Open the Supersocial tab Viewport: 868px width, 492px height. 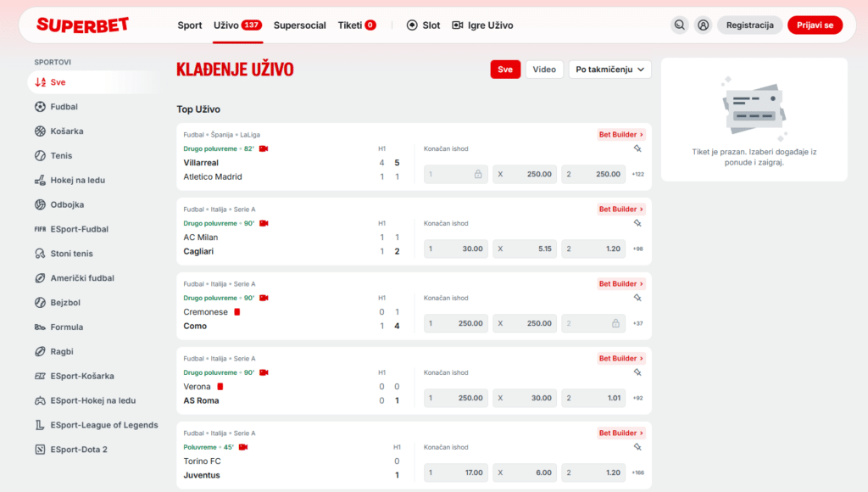coord(299,25)
